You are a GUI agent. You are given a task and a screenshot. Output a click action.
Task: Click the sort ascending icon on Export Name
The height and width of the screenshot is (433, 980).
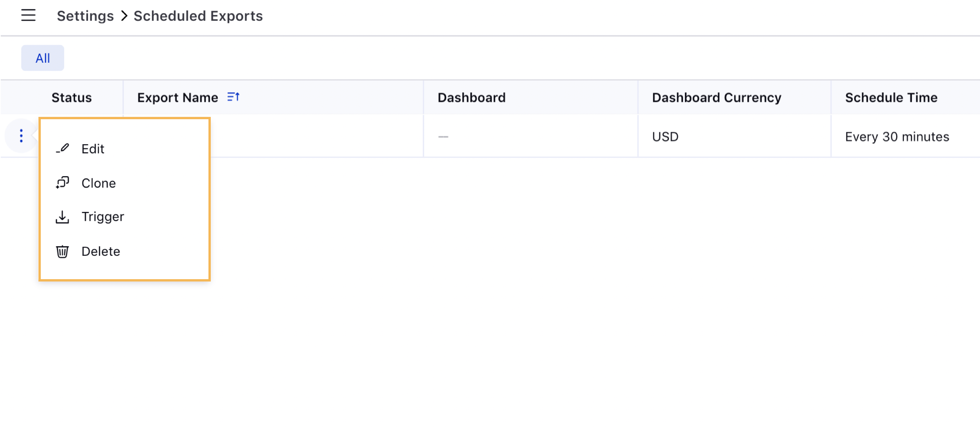[232, 97]
